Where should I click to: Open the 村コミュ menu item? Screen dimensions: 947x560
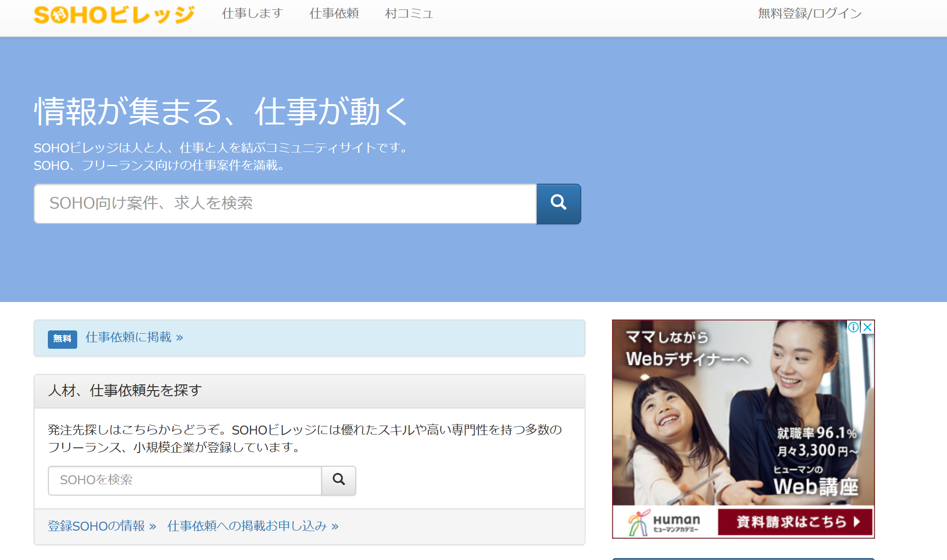(409, 13)
